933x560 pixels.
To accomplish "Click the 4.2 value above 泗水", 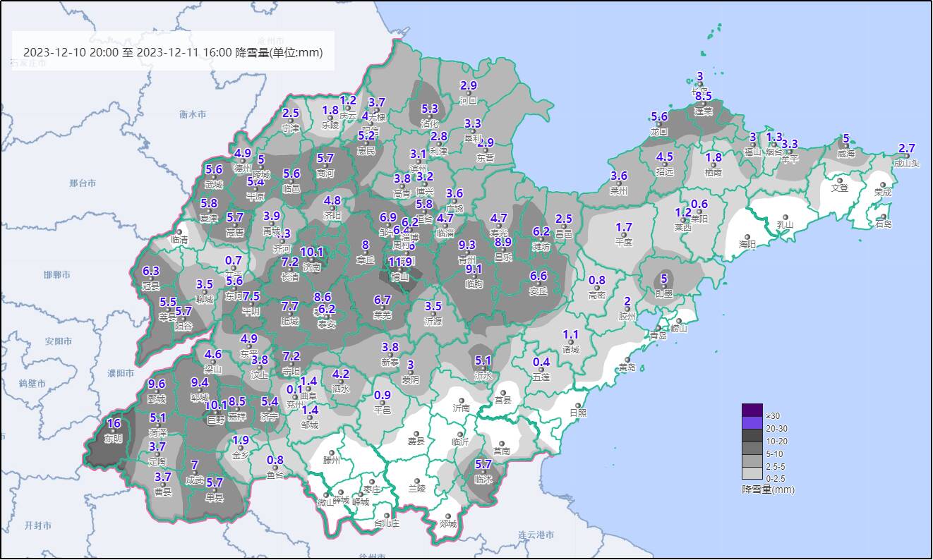I will pos(341,374).
